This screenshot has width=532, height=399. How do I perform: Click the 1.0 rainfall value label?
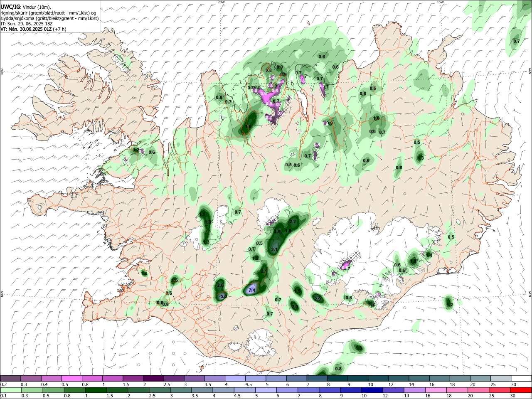coord(377,118)
